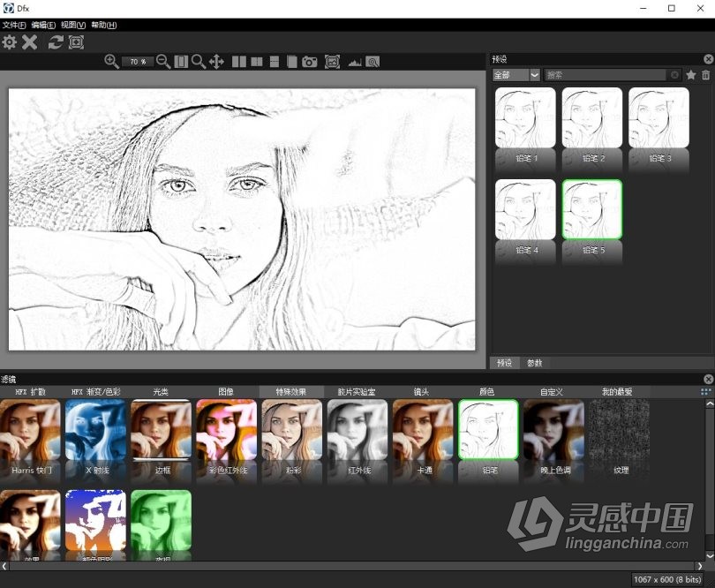This screenshot has height=588, width=715.
Task: Close the 预设 presets panel
Action: click(708, 59)
